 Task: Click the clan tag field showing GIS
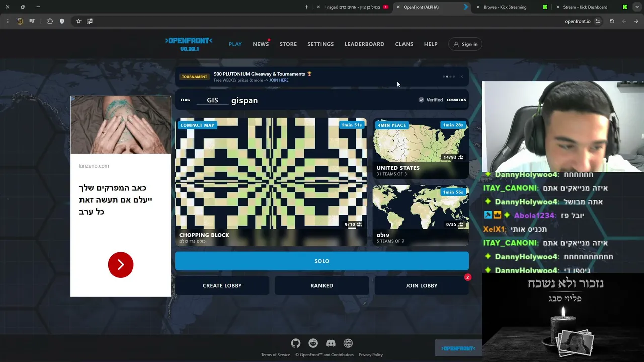[x=212, y=100]
